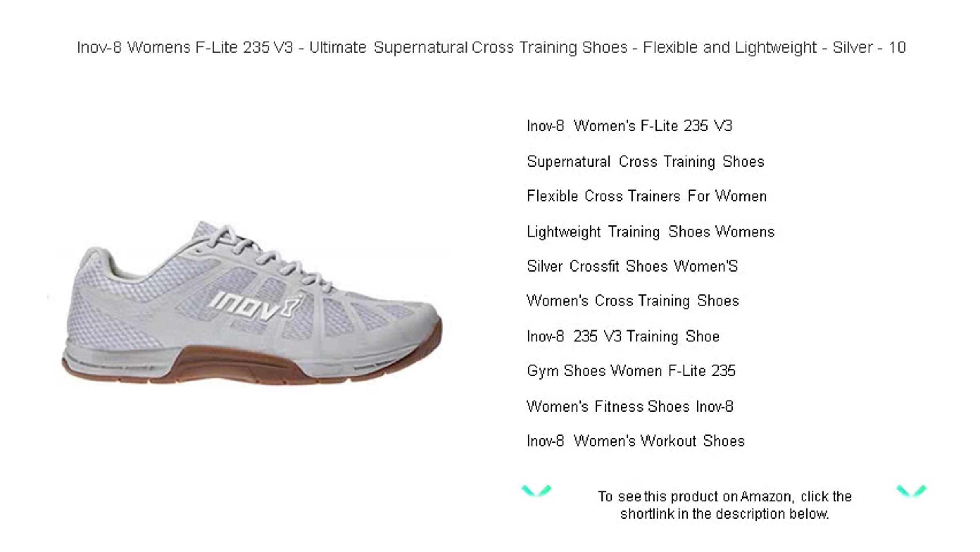Select "Women's Fitness Shoes Inov-8" line
980x552 pixels.
click(x=630, y=407)
